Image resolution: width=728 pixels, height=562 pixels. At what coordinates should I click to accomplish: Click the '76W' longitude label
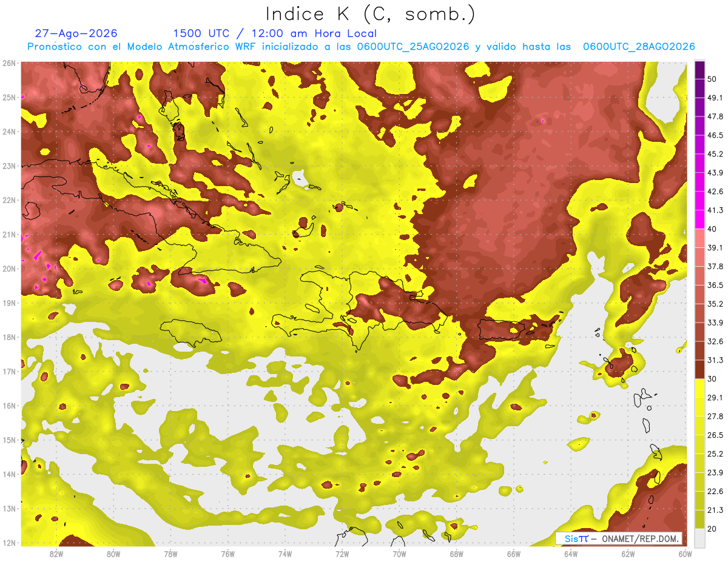227,554
